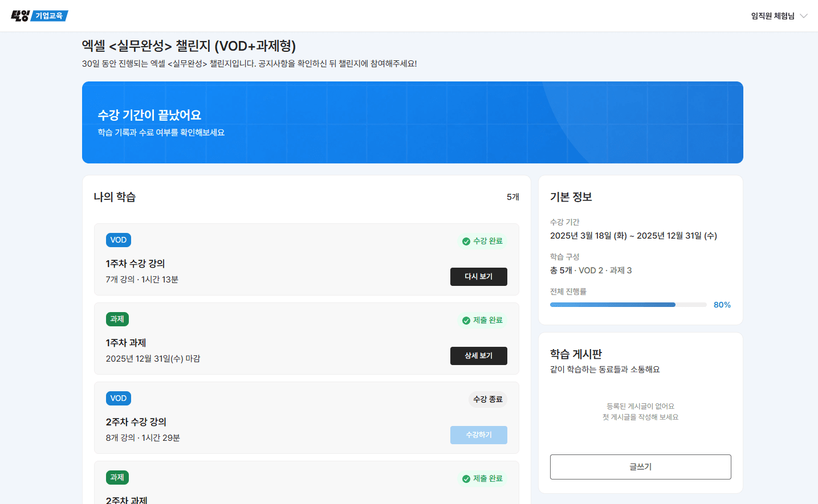Click 상세 보기 for 1주차 과제
The width and height of the screenshot is (818, 504).
tap(479, 356)
